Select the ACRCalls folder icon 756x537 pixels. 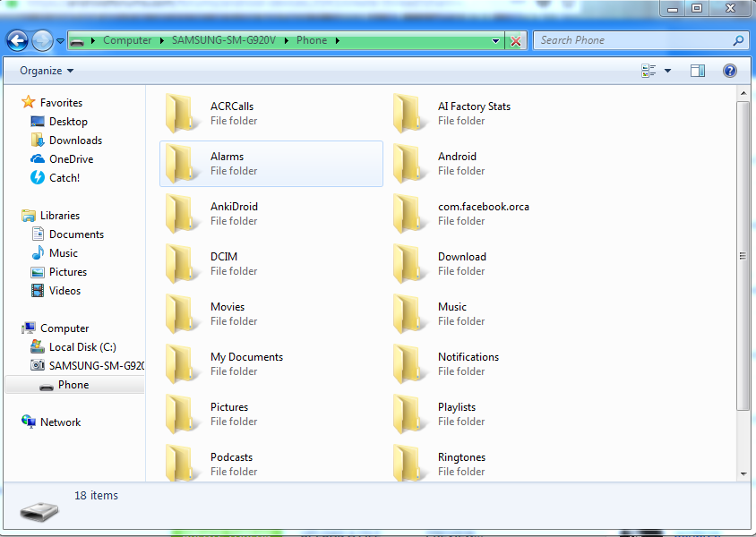[x=181, y=114]
